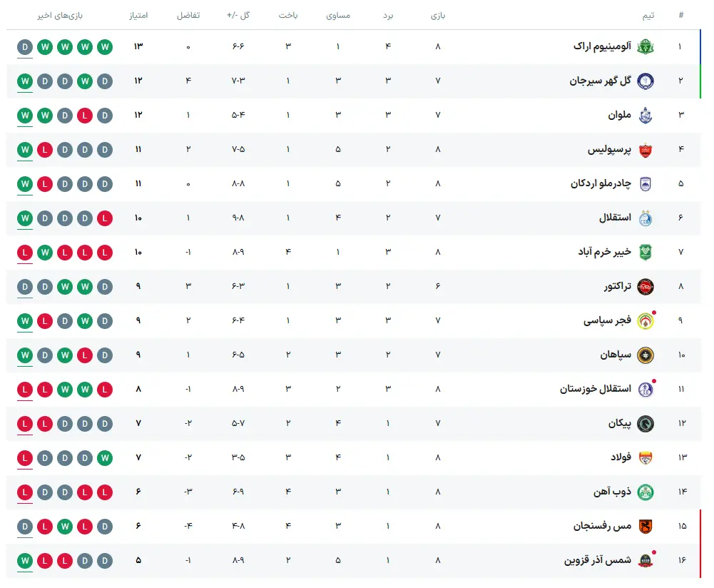Screen dimensions: 714x588
Task: Open the شمس آذر قزوین team page
Action: (x=598, y=560)
